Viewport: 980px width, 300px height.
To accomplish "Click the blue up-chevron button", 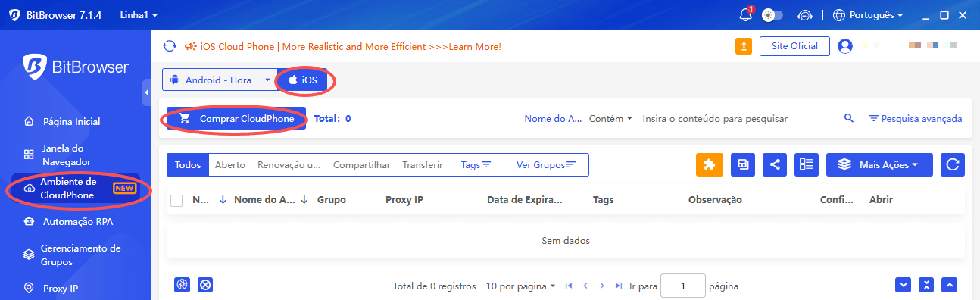I will click(x=950, y=285).
